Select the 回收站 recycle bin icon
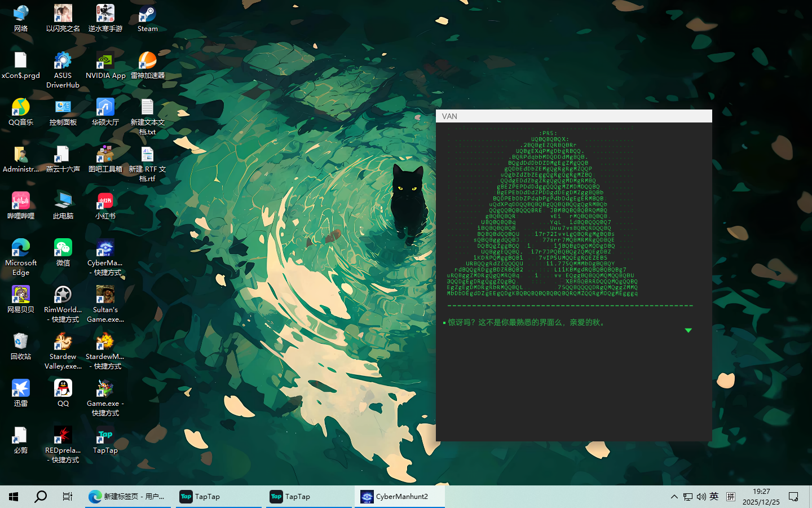 click(21, 346)
